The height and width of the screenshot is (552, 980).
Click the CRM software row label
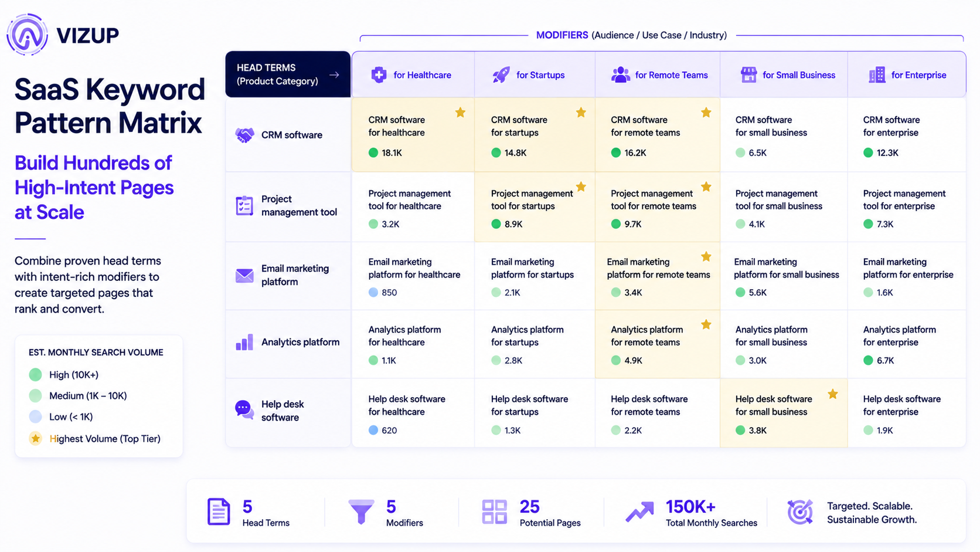point(292,135)
